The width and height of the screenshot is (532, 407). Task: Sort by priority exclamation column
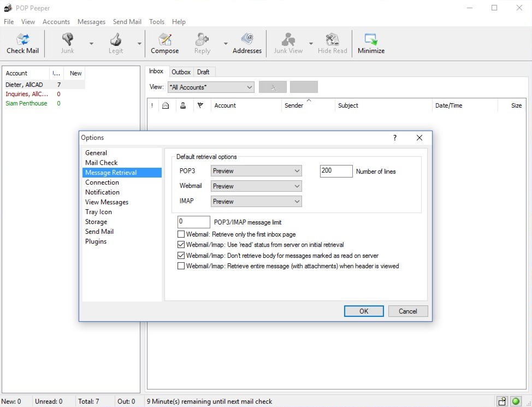[x=152, y=105]
